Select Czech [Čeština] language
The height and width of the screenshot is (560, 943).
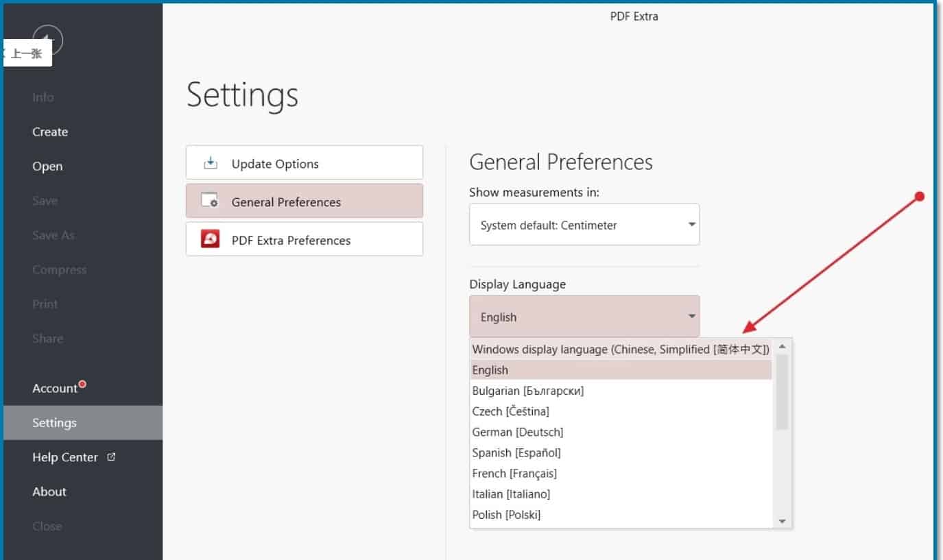[x=621, y=411]
